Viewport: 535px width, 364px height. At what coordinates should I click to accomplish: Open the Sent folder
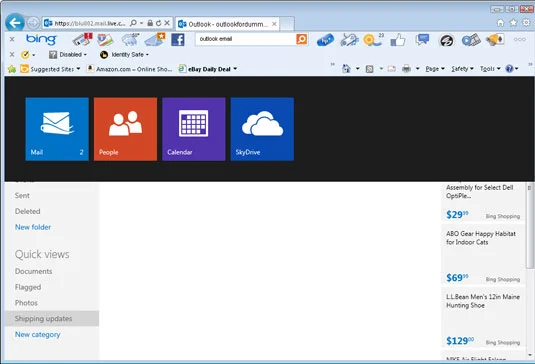tap(22, 195)
